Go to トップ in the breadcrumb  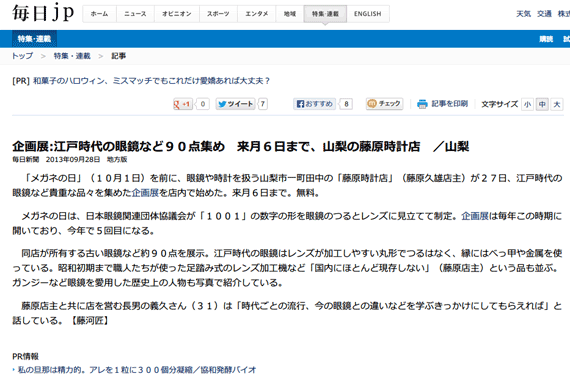coord(23,56)
